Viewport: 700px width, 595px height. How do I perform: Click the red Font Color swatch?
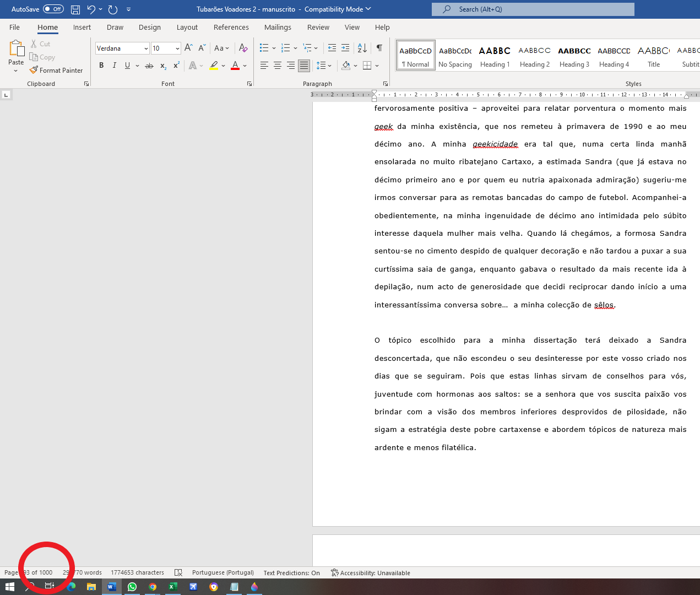(235, 66)
